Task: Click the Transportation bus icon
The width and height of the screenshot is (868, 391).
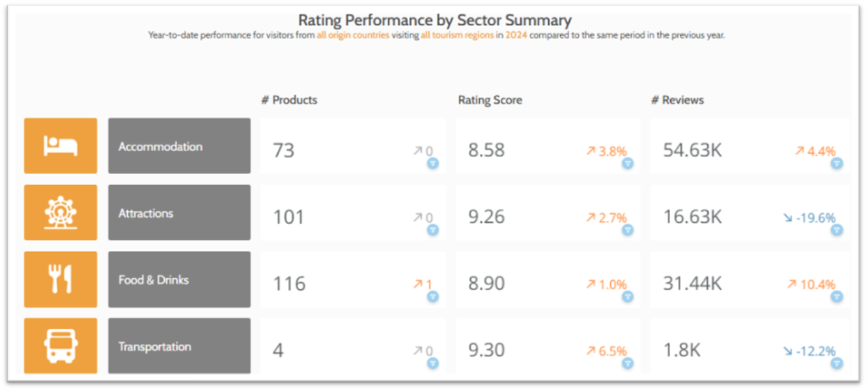Action: coord(61,346)
